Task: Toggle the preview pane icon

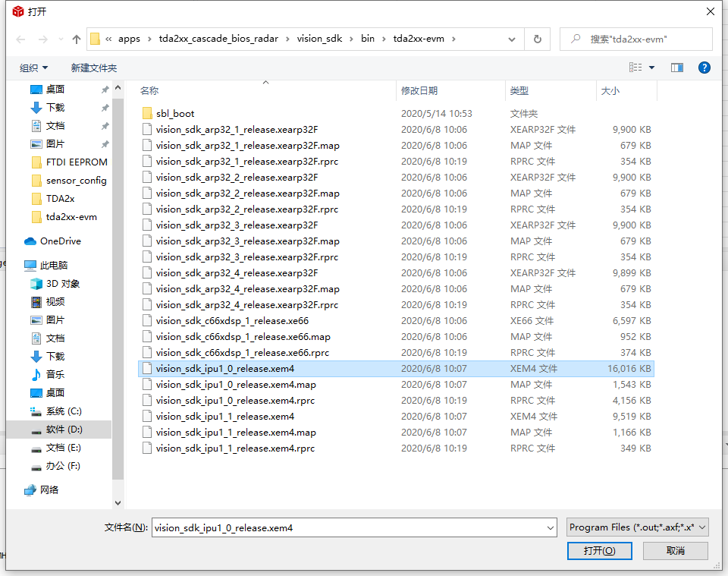Action: pyautogui.click(x=677, y=68)
